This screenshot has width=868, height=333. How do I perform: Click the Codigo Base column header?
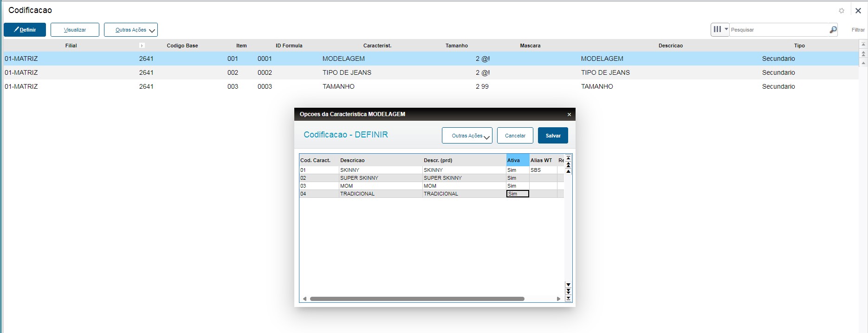click(182, 46)
